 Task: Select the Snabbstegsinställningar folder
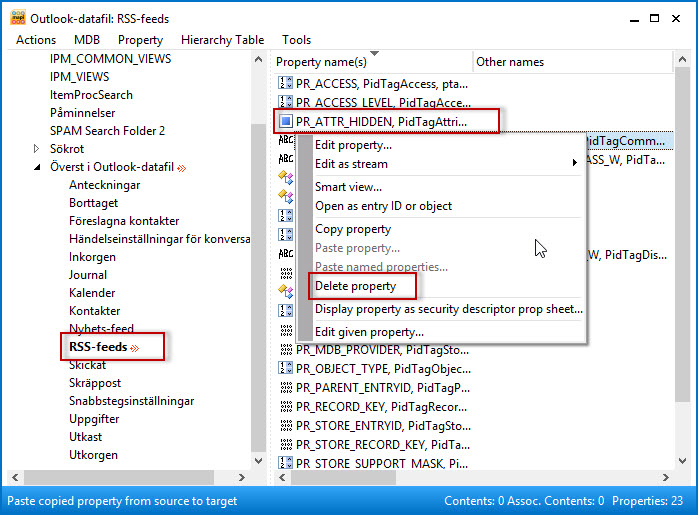click(131, 401)
